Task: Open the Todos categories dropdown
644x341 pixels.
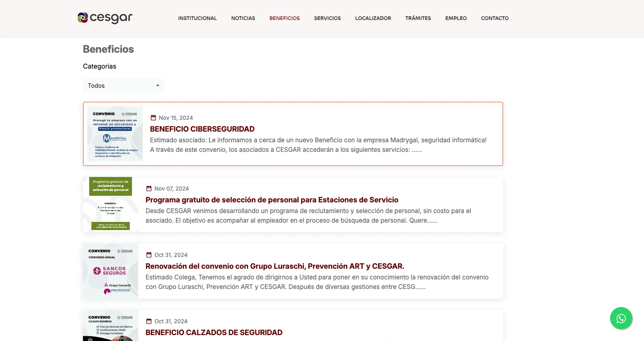Action: pyautogui.click(x=123, y=86)
